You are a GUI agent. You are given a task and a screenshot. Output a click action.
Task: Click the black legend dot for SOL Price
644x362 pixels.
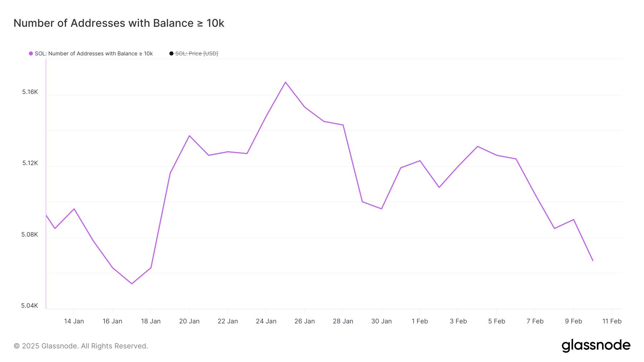pyautogui.click(x=171, y=54)
